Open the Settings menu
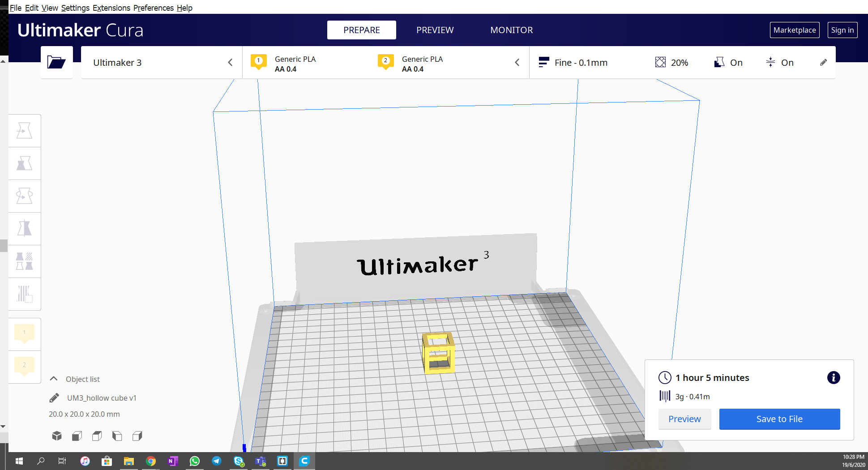The height and width of the screenshot is (470, 868). click(x=75, y=8)
